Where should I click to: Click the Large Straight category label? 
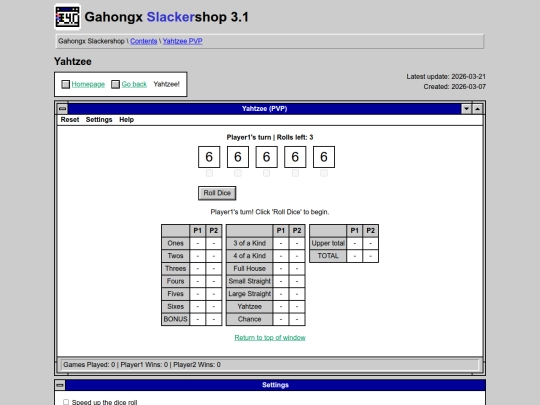click(x=249, y=294)
